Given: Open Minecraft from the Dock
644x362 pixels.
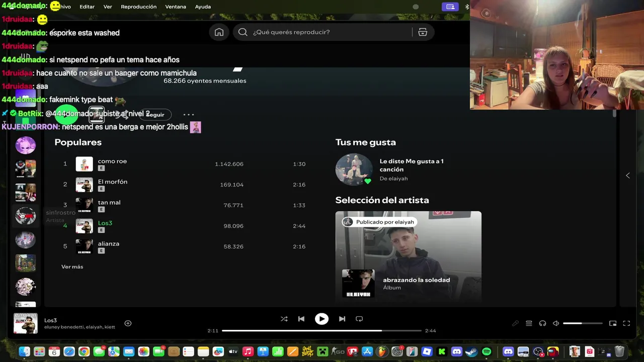Looking at the screenshot, I should 323,351.
